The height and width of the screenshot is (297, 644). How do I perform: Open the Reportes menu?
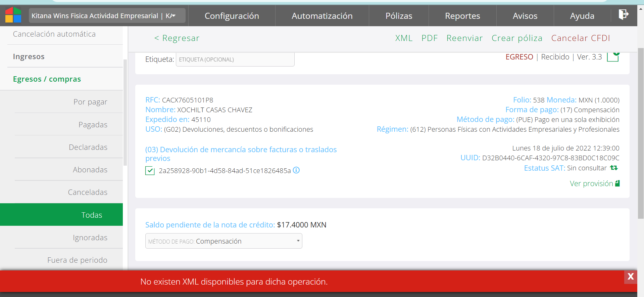click(x=462, y=16)
